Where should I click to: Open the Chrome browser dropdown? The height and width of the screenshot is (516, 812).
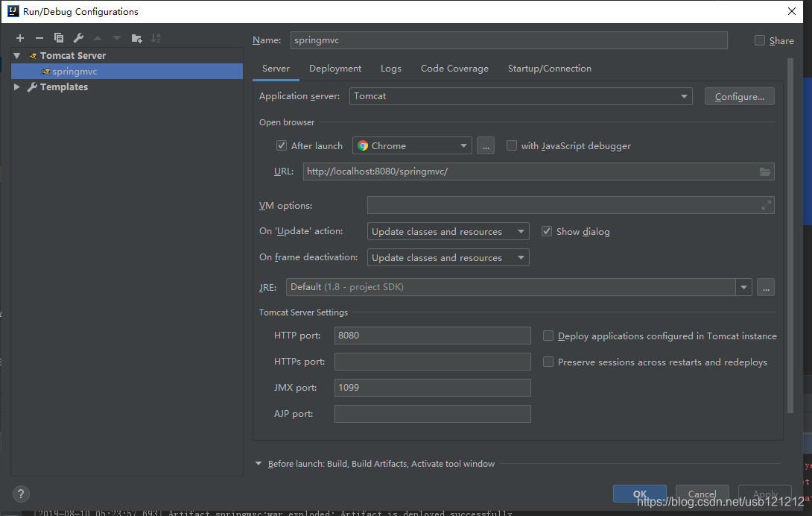point(412,145)
